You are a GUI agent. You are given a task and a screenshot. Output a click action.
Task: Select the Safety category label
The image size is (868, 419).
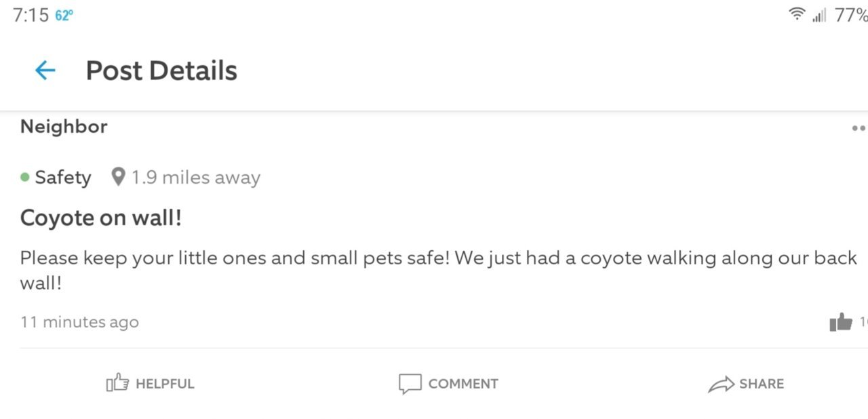[x=63, y=177]
